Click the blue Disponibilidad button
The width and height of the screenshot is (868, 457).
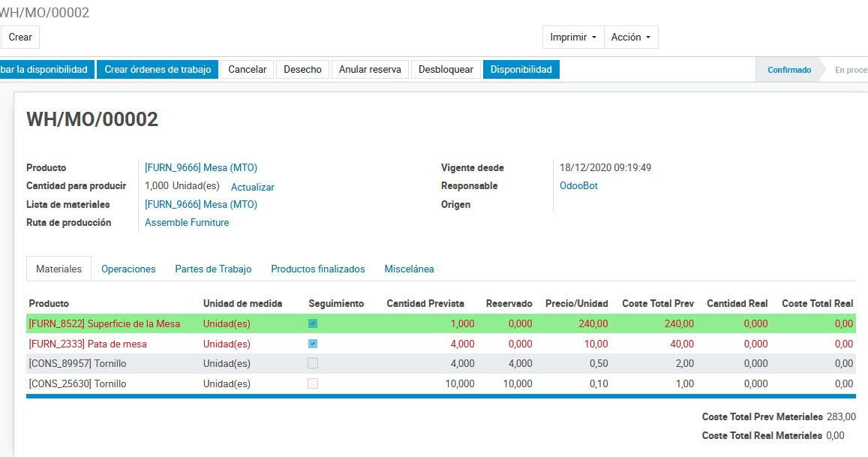click(x=521, y=69)
